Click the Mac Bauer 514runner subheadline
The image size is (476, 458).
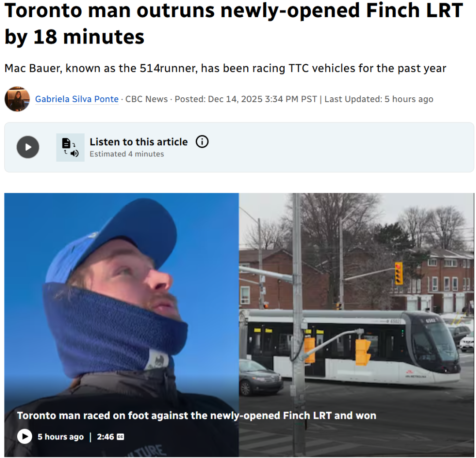(x=225, y=68)
